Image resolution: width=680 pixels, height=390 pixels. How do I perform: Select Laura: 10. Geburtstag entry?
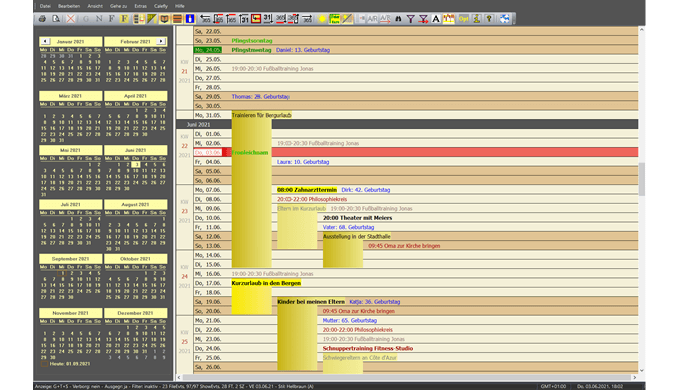(303, 162)
